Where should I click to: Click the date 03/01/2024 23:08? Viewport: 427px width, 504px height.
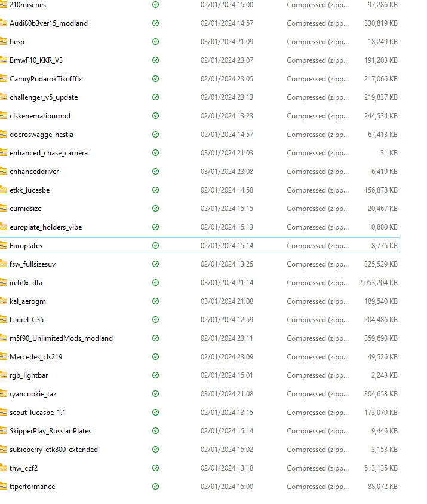[227, 172]
